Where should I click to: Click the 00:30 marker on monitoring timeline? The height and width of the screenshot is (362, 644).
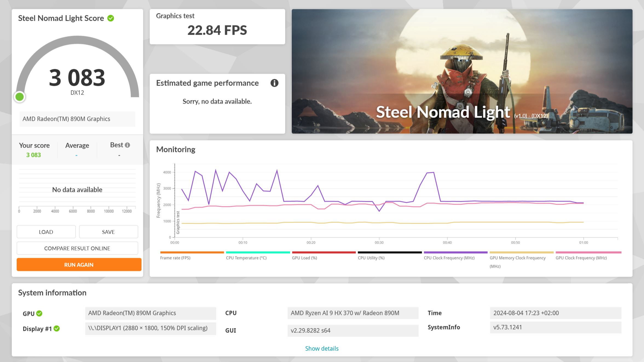(379, 242)
